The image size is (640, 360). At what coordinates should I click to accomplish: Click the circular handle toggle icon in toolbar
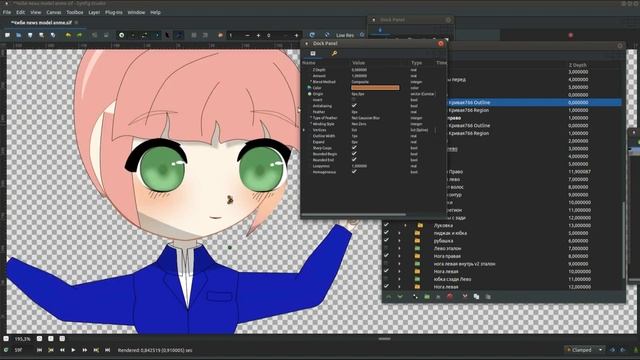pyautogui.click(x=121, y=36)
